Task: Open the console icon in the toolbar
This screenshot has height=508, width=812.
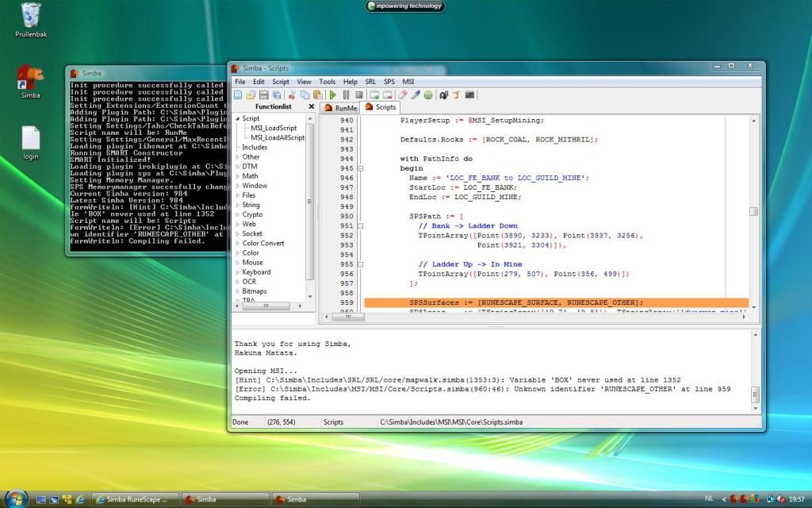Action: click(x=470, y=95)
